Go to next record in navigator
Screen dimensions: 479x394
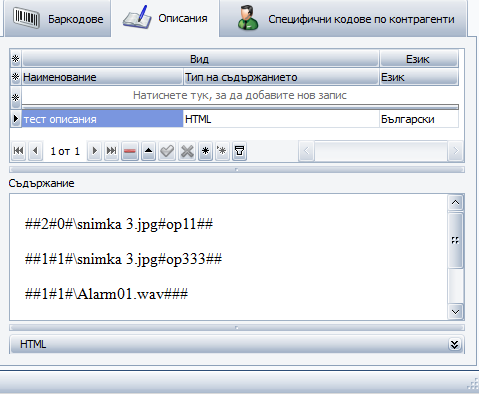pos(94,151)
